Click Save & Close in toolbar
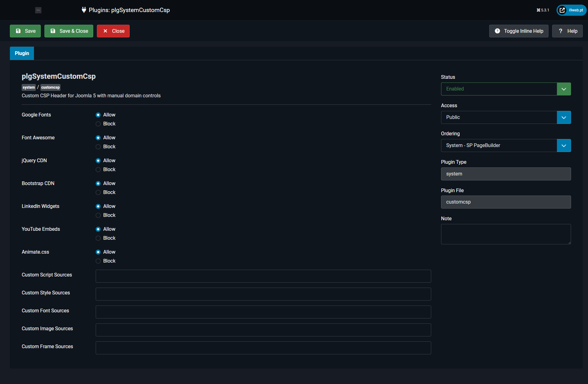 tap(69, 31)
